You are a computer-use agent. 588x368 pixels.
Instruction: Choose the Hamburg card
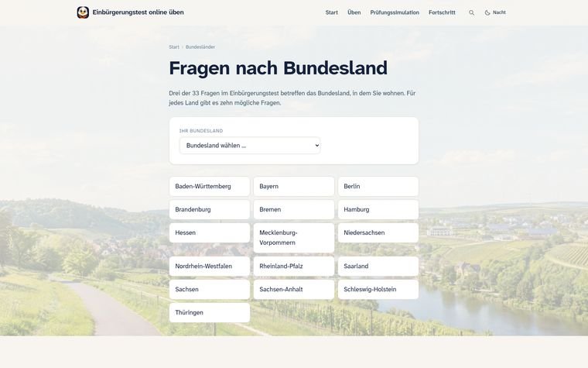point(378,209)
